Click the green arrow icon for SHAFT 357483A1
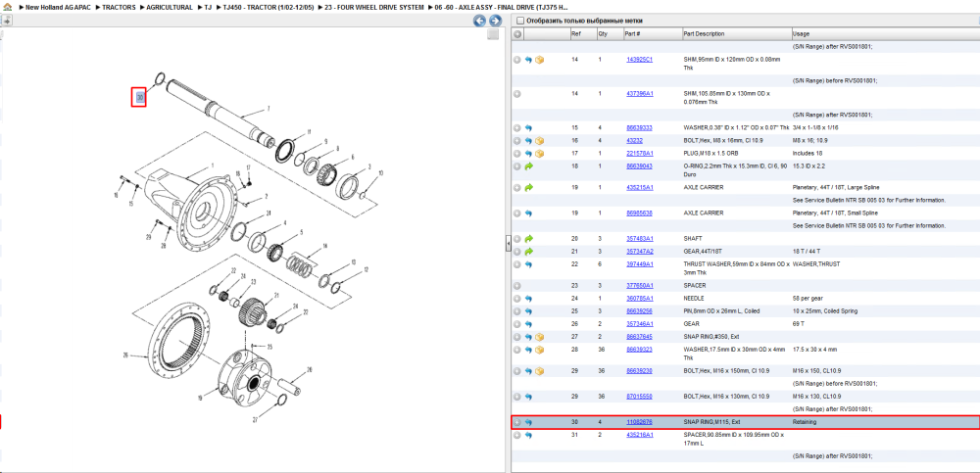 [x=529, y=239]
